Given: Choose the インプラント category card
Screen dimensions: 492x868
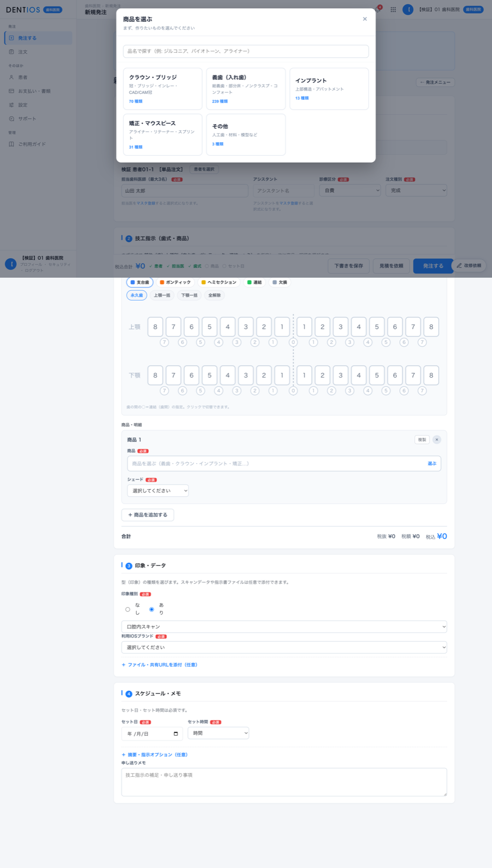Looking at the screenshot, I should click(329, 89).
